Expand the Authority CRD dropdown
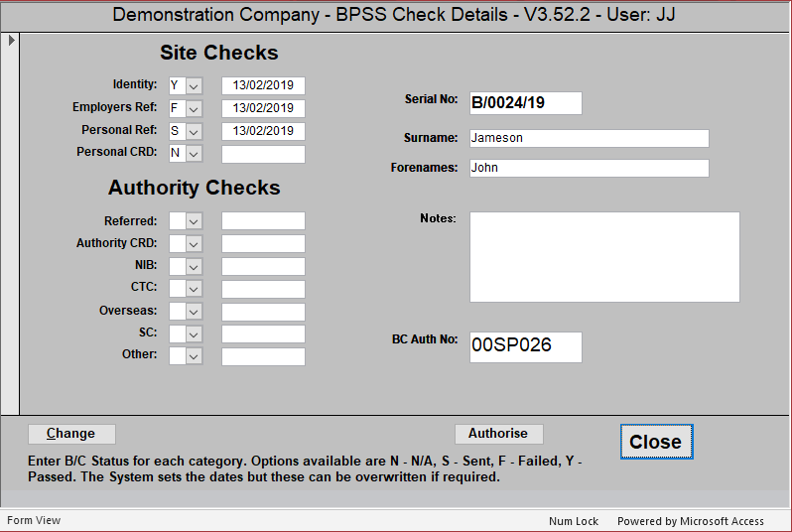 point(194,244)
